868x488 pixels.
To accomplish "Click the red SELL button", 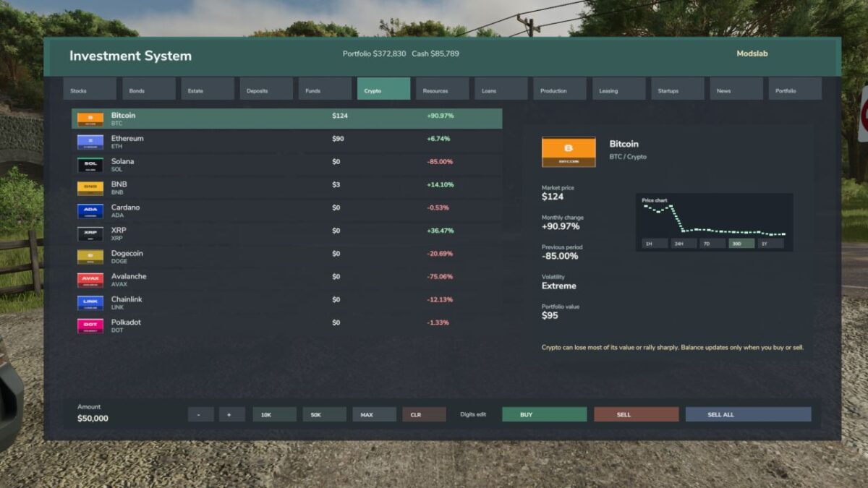I will point(637,414).
